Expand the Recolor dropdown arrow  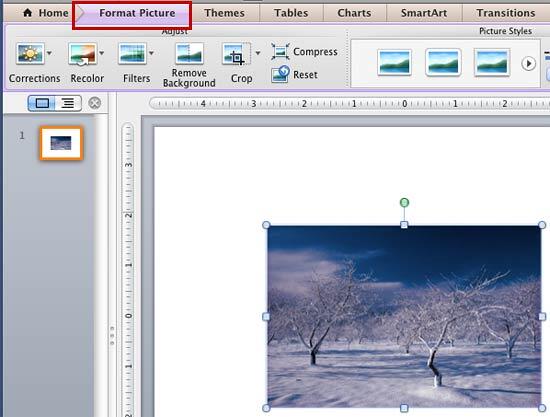coord(101,53)
